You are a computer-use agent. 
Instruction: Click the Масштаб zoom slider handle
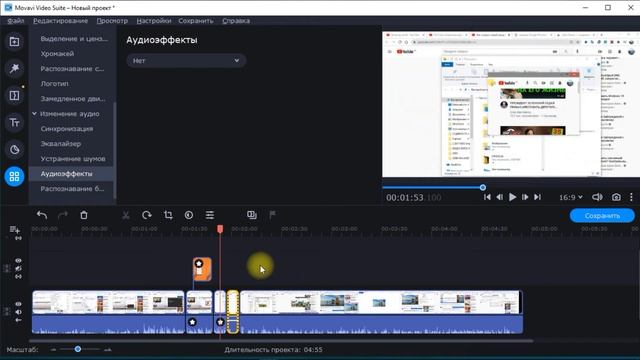tap(78, 349)
